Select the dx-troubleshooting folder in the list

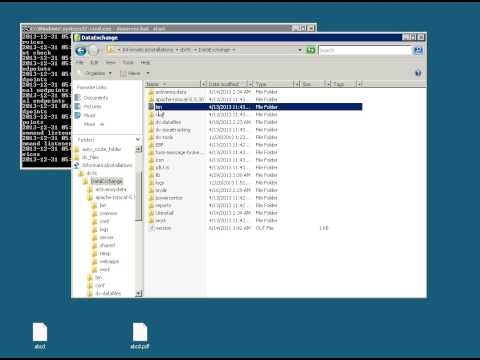[173, 130]
